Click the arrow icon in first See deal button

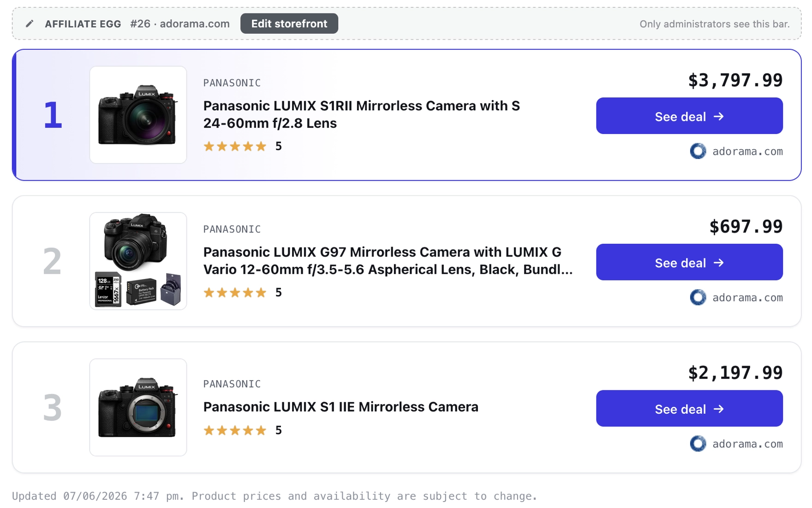pyautogui.click(x=719, y=116)
